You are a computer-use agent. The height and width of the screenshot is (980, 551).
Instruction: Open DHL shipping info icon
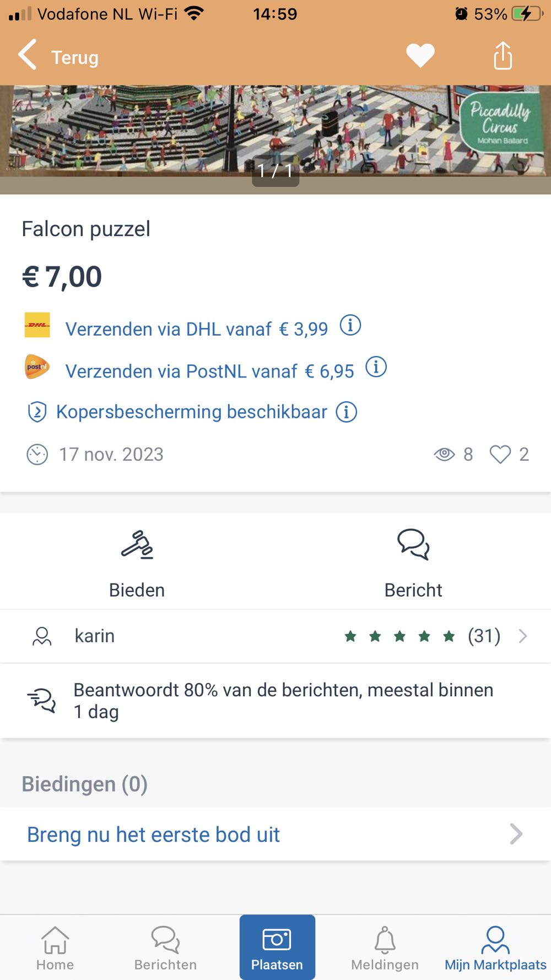click(x=350, y=325)
